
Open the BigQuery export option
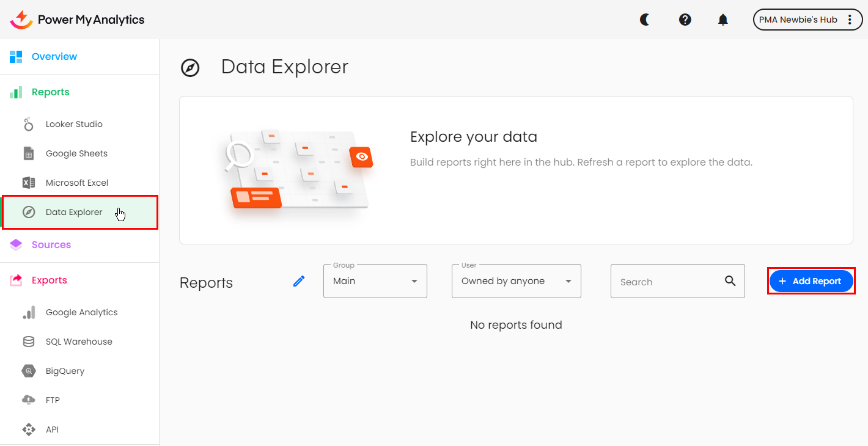(65, 371)
